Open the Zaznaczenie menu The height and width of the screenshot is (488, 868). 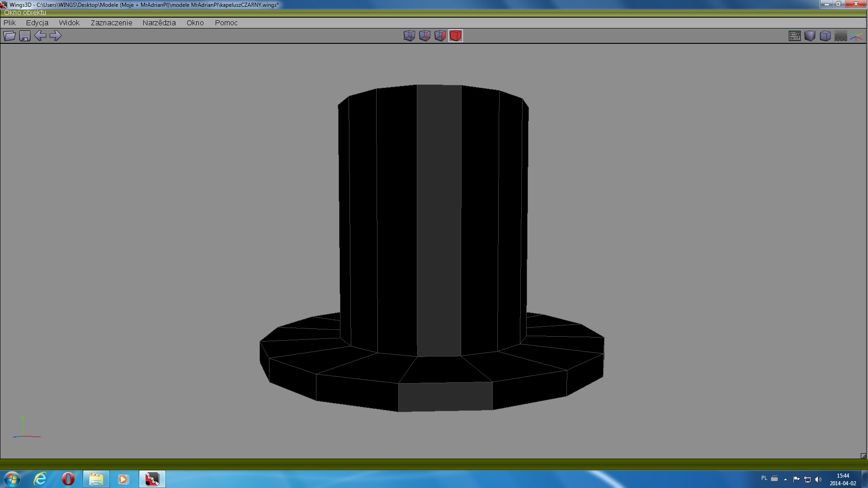tap(111, 23)
